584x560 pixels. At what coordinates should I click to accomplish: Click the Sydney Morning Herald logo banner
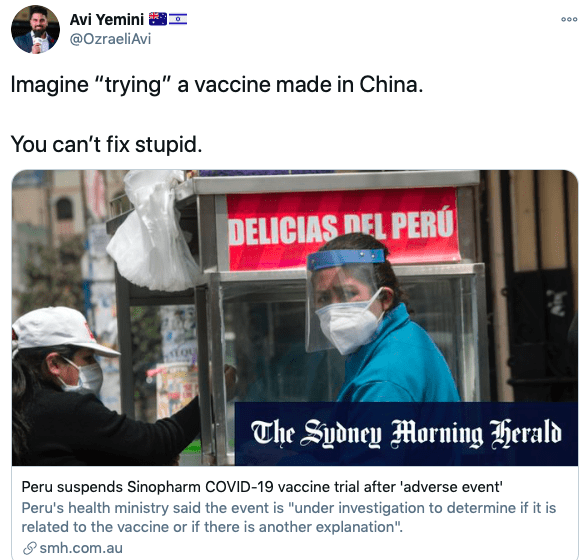pyautogui.click(x=406, y=433)
